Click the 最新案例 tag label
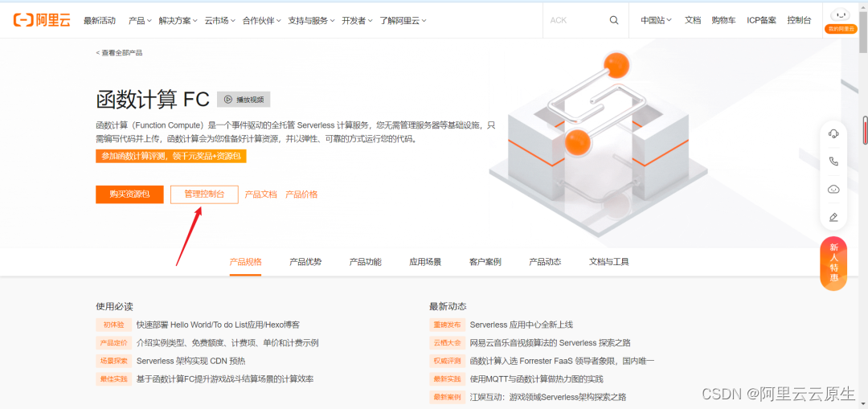The width and height of the screenshot is (868, 409). [x=447, y=398]
